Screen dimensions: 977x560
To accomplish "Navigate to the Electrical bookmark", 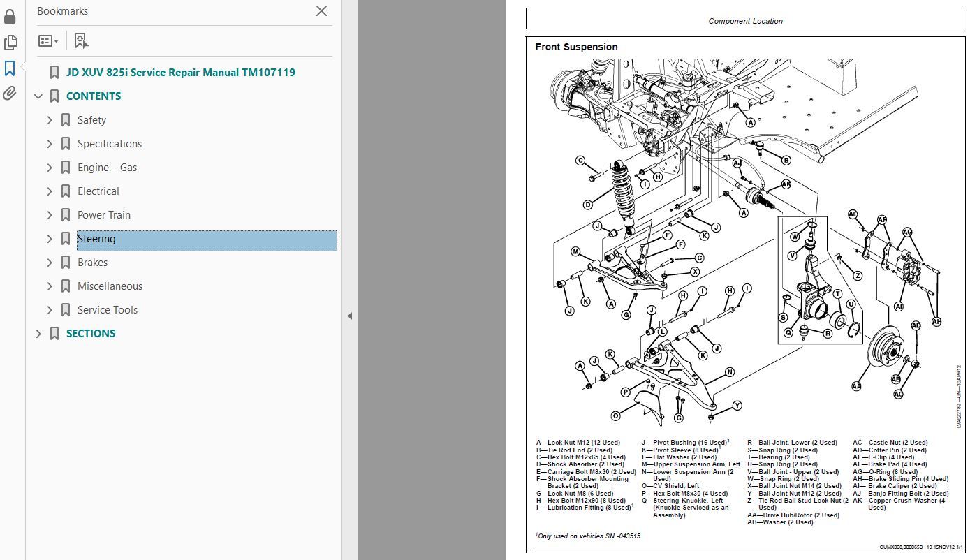I will 98,191.
